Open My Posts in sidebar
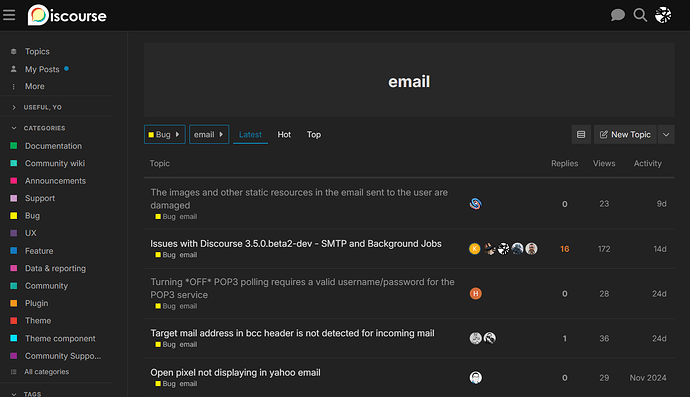Image resolution: width=690 pixels, height=397 pixels. point(42,69)
